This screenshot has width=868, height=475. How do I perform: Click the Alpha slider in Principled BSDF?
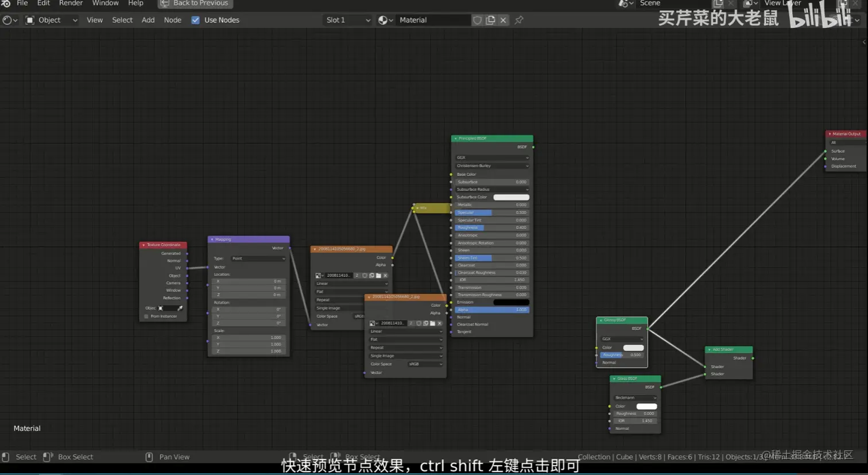[x=492, y=310]
